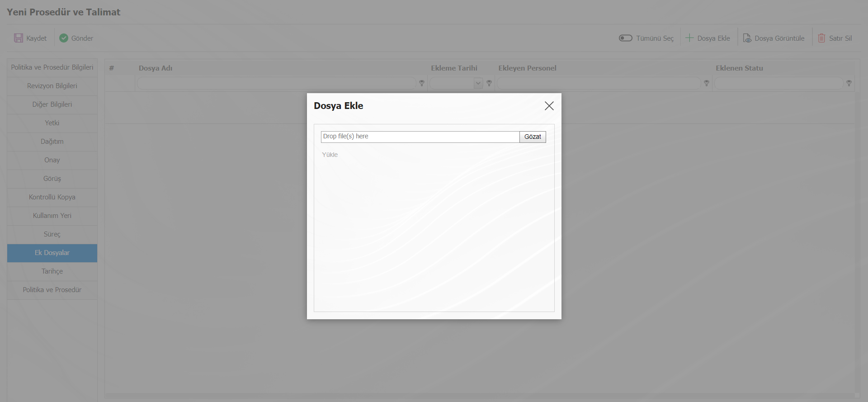Select the Kullanım Yeri tab

[x=52, y=216]
